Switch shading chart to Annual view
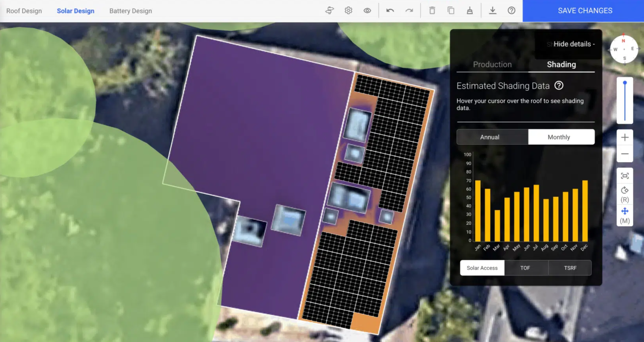Screen dimensions: 644x342 [489, 137]
